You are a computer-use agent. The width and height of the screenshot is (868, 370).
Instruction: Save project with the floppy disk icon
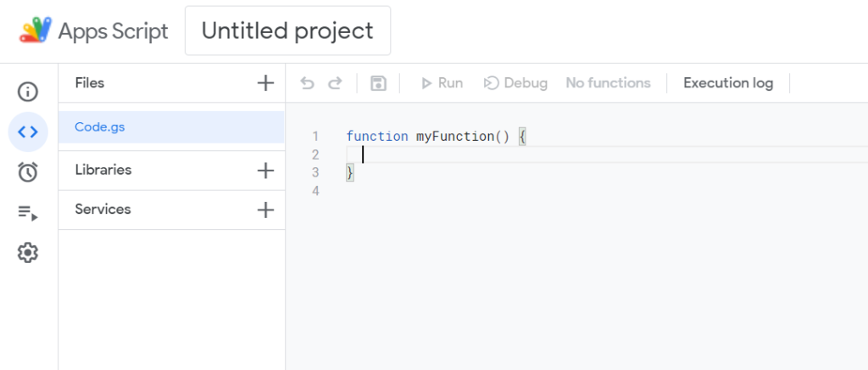[378, 83]
